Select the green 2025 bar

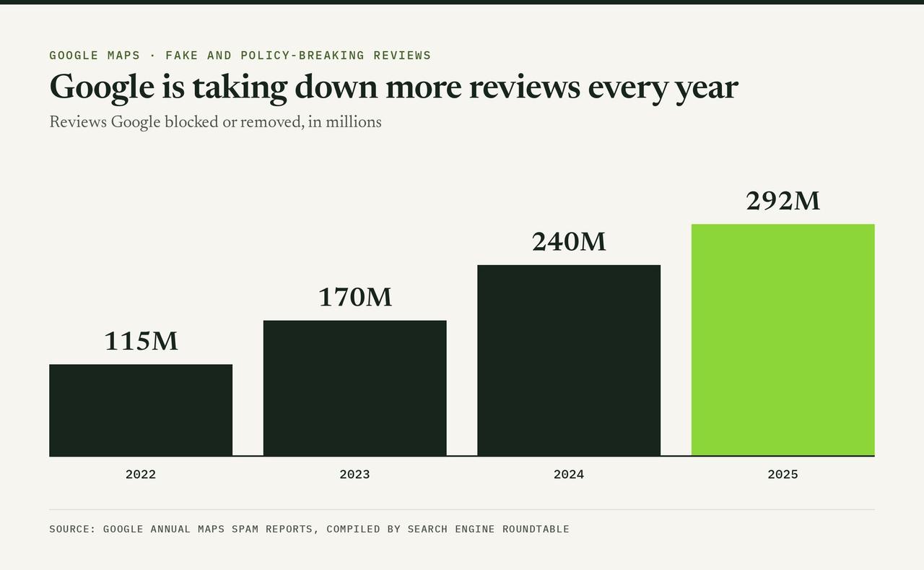[783, 340]
